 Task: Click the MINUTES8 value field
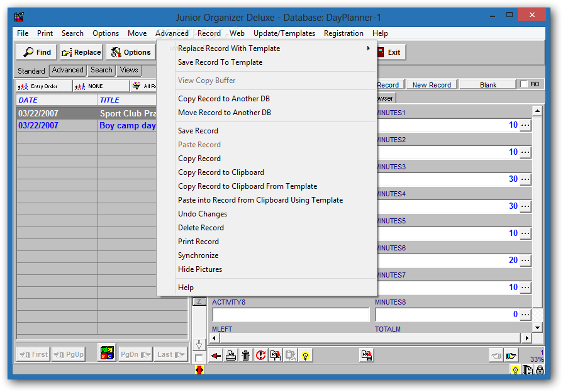447,315
